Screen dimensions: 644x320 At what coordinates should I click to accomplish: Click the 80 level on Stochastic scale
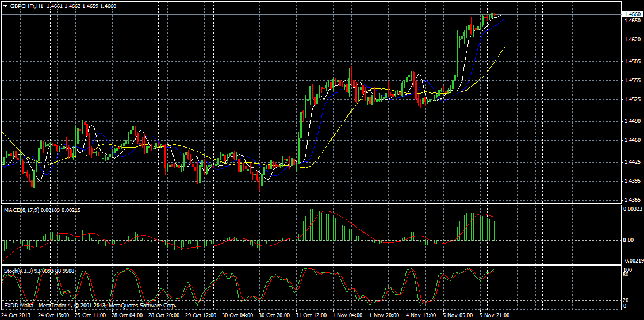tap(627, 275)
